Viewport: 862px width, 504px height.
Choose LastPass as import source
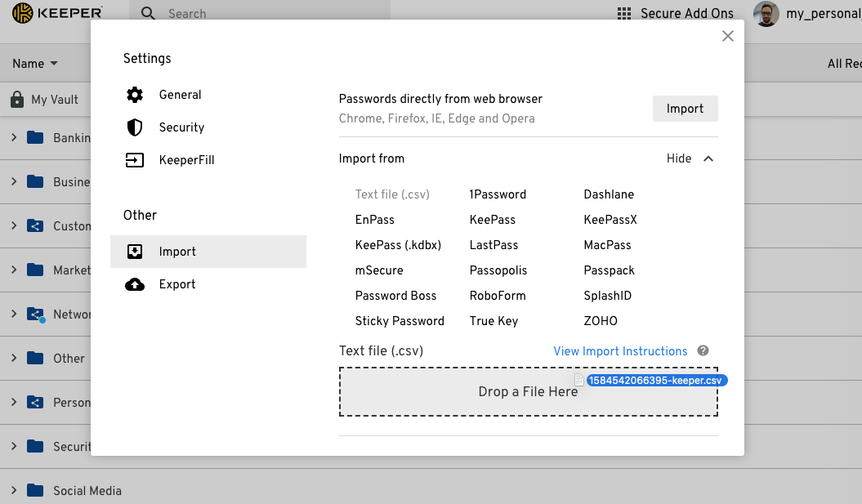[494, 245]
